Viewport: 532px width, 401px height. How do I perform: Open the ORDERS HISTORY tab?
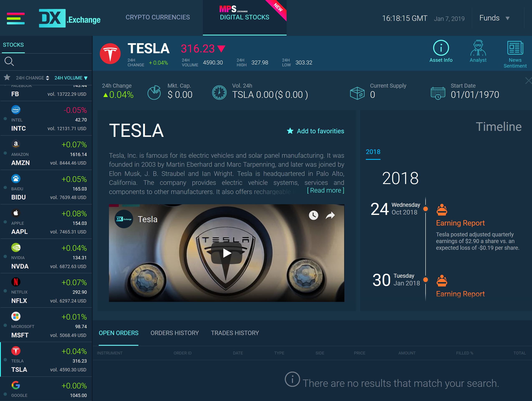click(175, 333)
